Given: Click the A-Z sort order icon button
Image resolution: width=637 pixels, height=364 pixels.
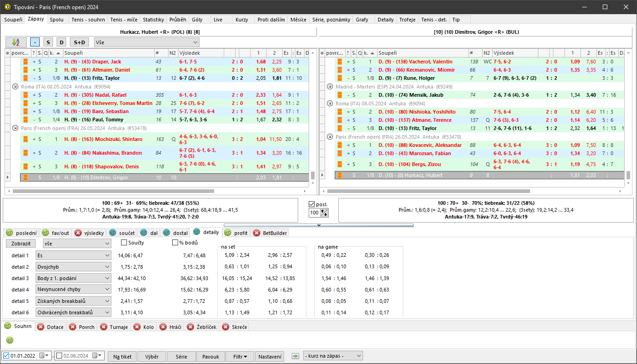Looking at the screenshot, I should tap(16, 42).
